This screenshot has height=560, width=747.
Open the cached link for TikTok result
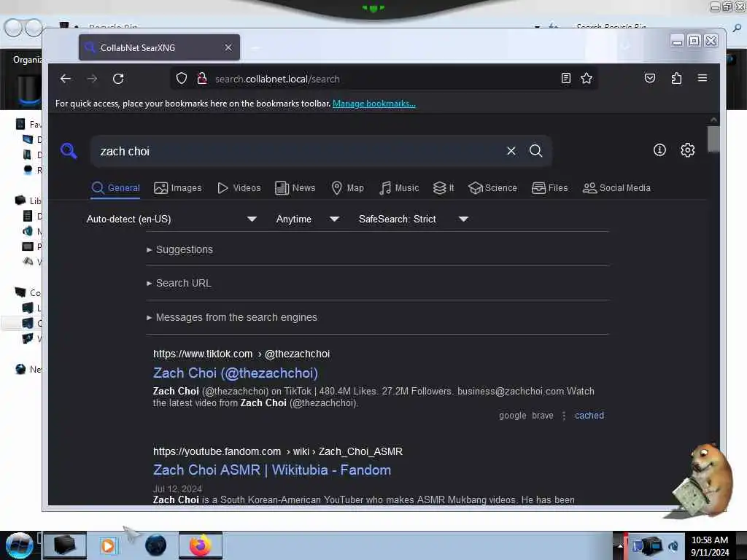589,416
